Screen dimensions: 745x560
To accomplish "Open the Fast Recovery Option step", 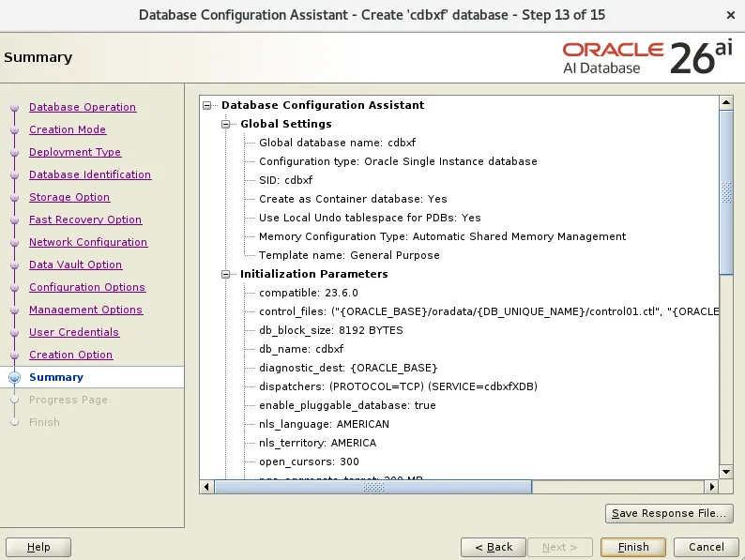I will pos(85,219).
